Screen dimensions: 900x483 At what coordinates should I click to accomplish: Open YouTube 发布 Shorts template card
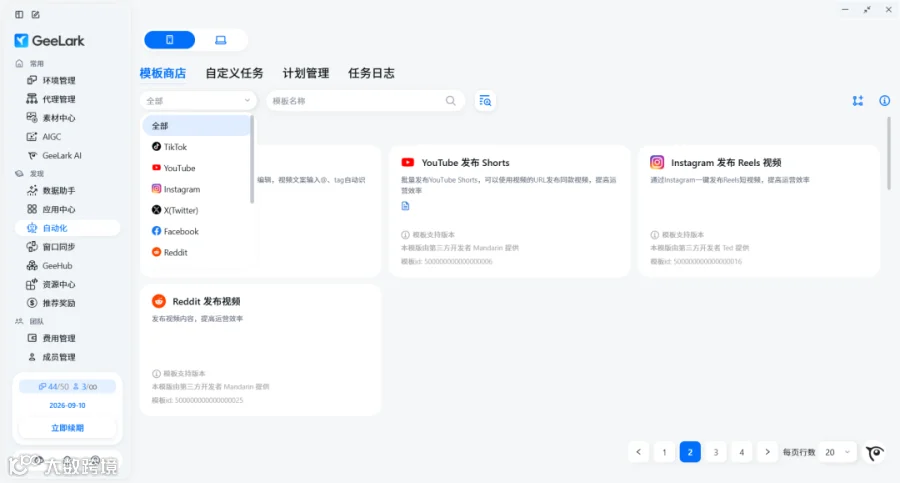click(x=510, y=211)
